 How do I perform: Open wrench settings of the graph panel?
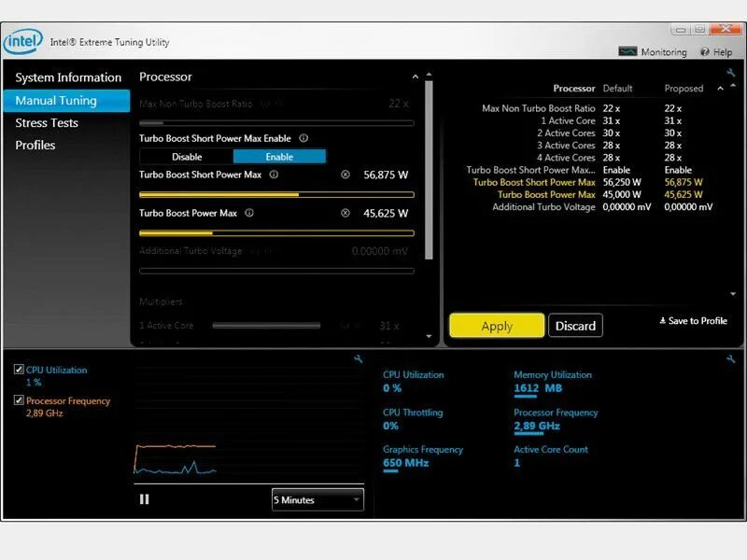pyautogui.click(x=359, y=359)
